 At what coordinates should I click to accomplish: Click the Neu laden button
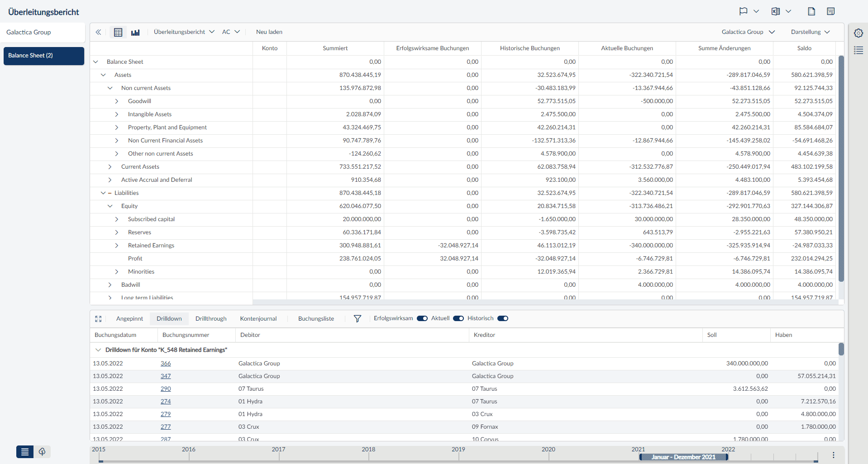pos(269,32)
